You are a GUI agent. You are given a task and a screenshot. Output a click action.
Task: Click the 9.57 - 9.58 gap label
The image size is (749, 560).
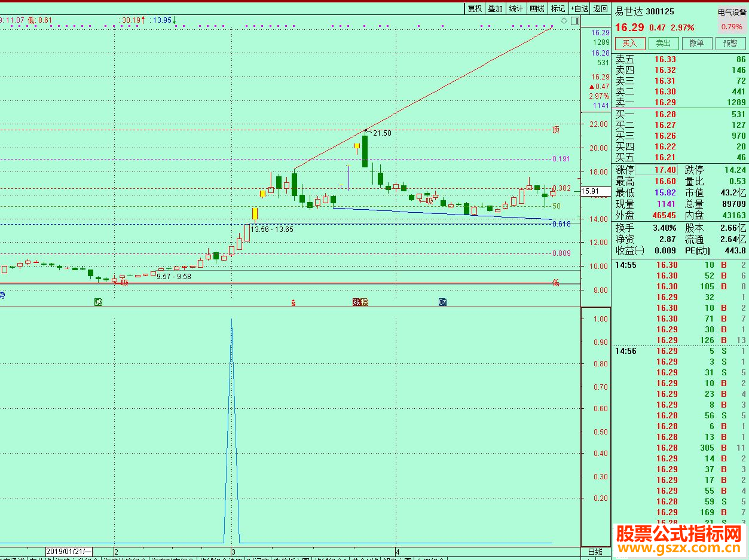(x=174, y=277)
